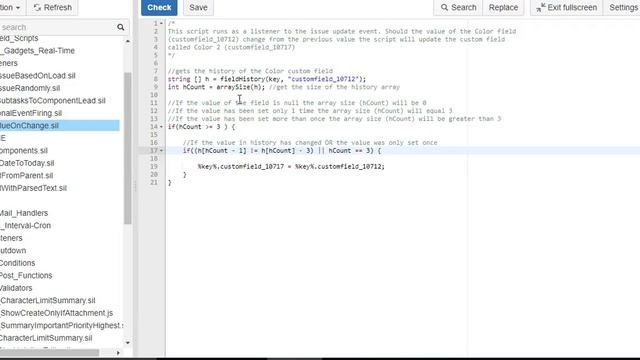Open ShowCreateOnlyIfAttachment.js file
The height and width of the screenshot is (360, 640).
(56, 313)
